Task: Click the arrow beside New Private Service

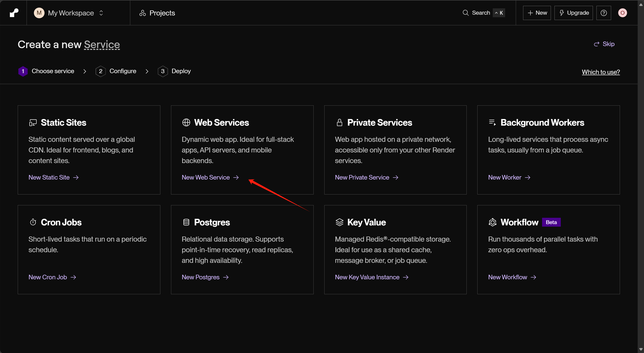Action: (x=396, y=178)
